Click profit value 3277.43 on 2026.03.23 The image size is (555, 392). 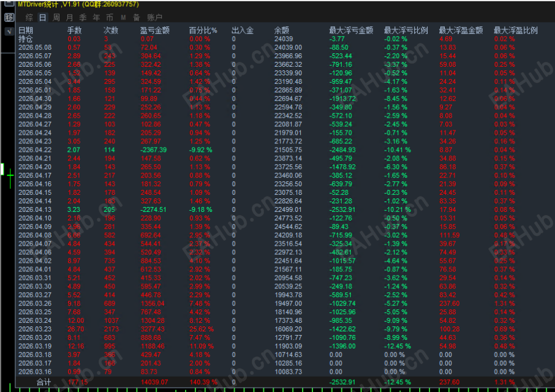153,329
